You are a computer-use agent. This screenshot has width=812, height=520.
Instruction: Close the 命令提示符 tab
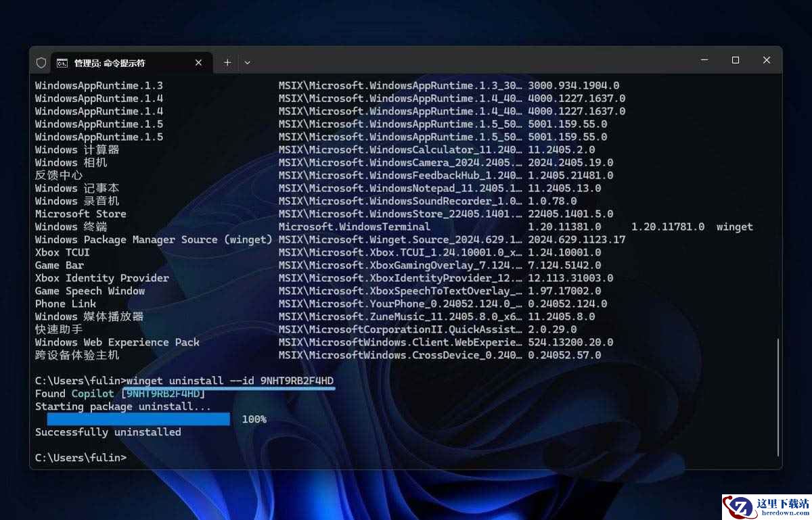coord(198,62)
